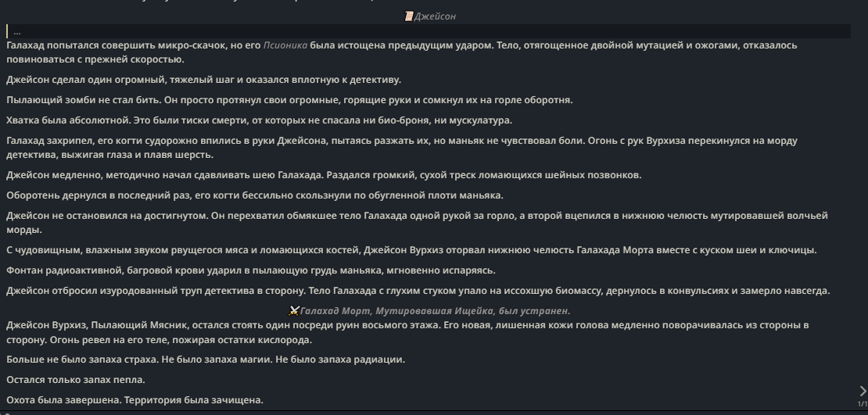Viewport: 868px width, 415px height.
Task: Click paragraph starting 'Галахад попытался совершить микро-скачок'
Action: pyautogui.click(x=402, y=52)
